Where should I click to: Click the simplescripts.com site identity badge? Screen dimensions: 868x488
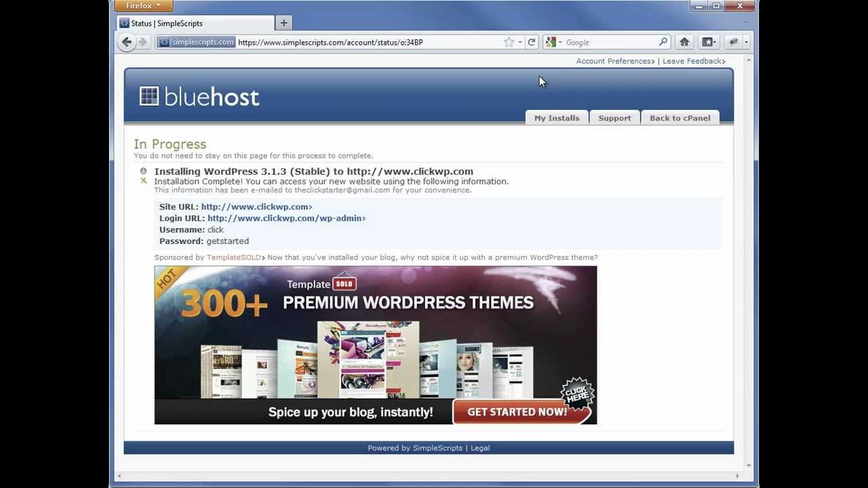point(196,42)
